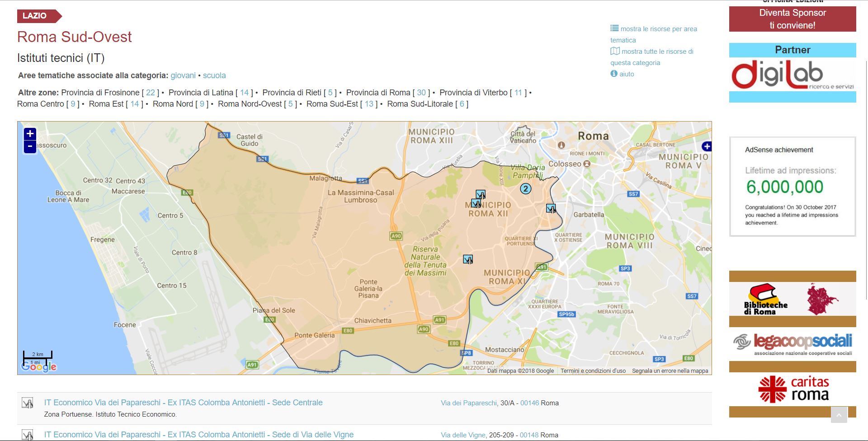Viewport: 868px width, 441px height.
Task: Click Segnala un errore nella mappa
Action: tap(670, 371)
